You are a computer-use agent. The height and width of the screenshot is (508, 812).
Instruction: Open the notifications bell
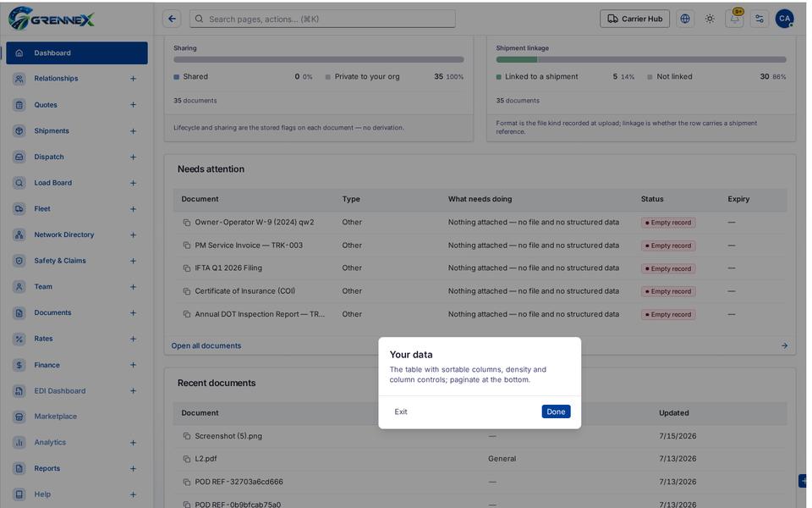(x=734, y=19)
